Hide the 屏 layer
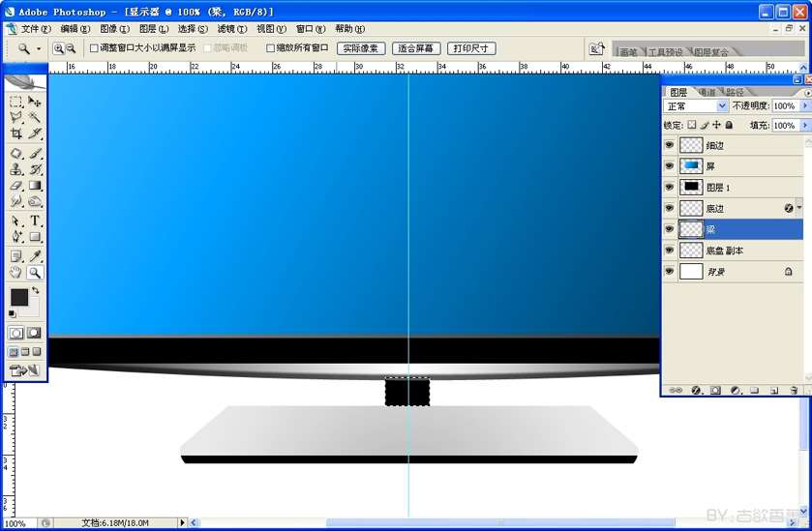Viewport: 812px width, 531px height. [669, 165]
